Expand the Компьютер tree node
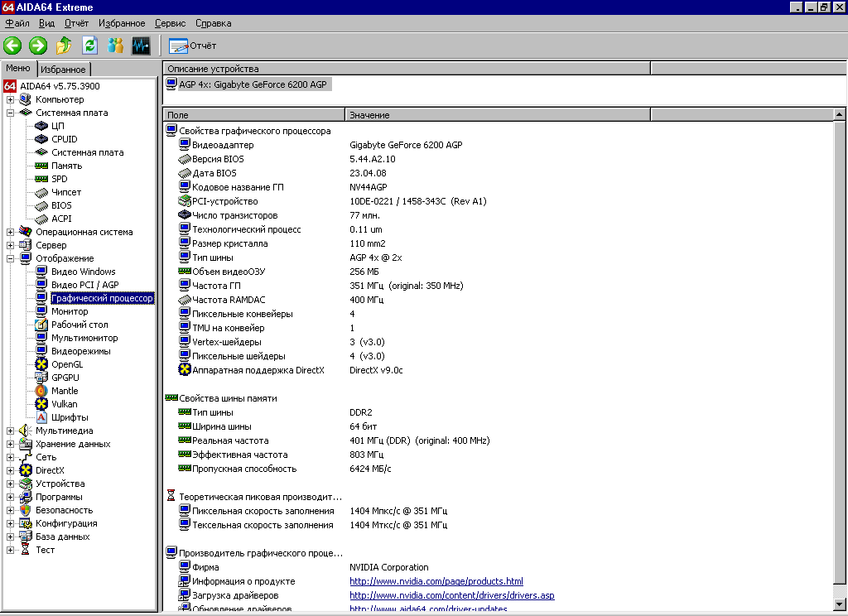The width and height of the screenshot is (848, 616). pyautogui.click(x=11, y=99)
